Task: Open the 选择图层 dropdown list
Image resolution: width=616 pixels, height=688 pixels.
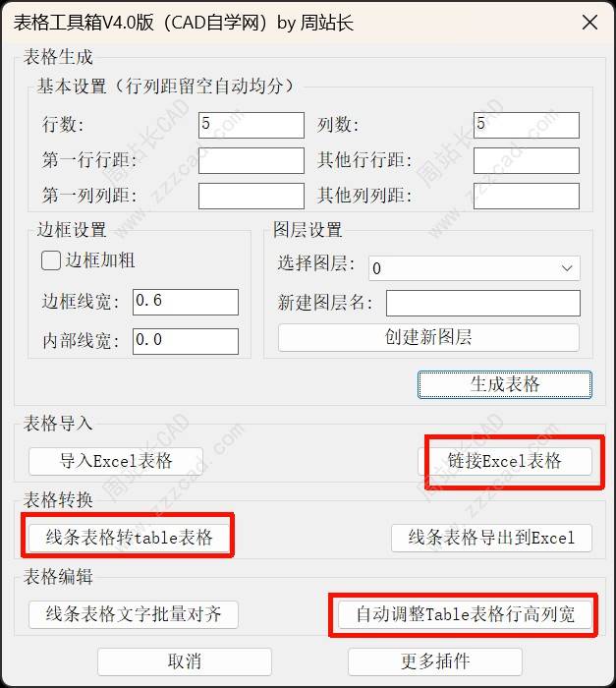Action: (475, 268)
